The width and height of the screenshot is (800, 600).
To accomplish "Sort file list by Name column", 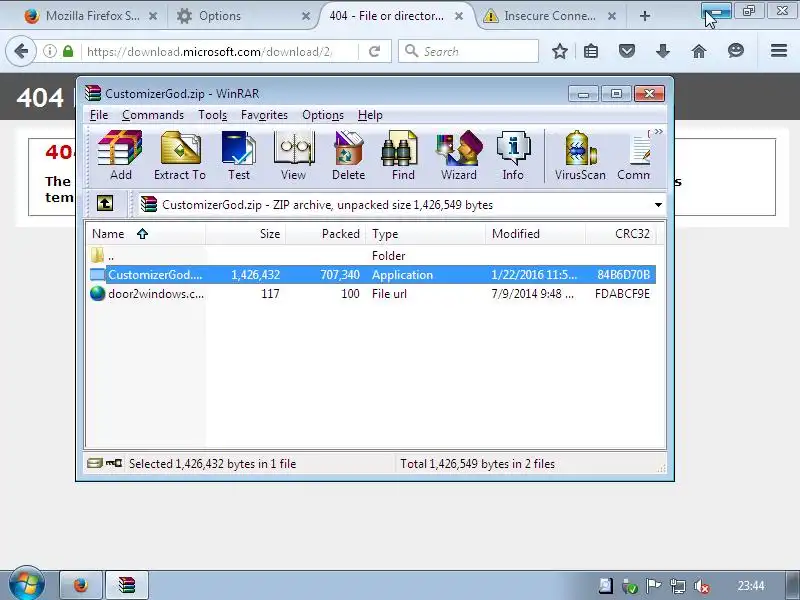I will [x=145, y=234].
